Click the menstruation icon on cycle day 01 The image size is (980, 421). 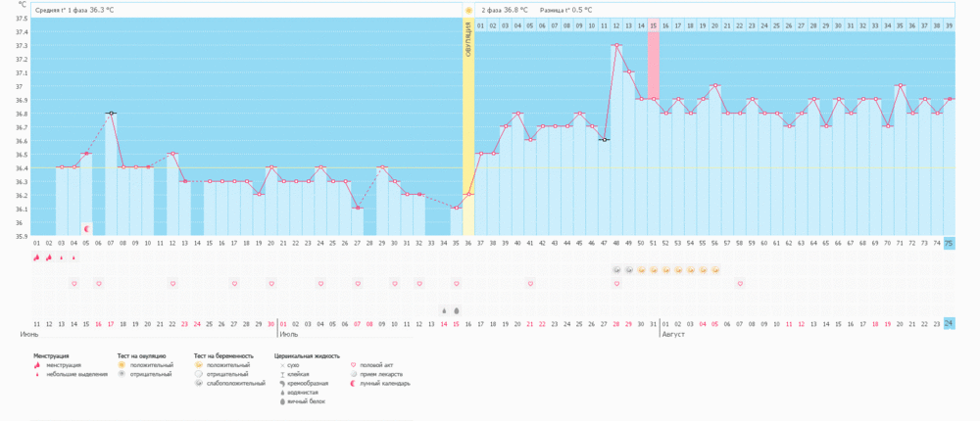(36, 257)
